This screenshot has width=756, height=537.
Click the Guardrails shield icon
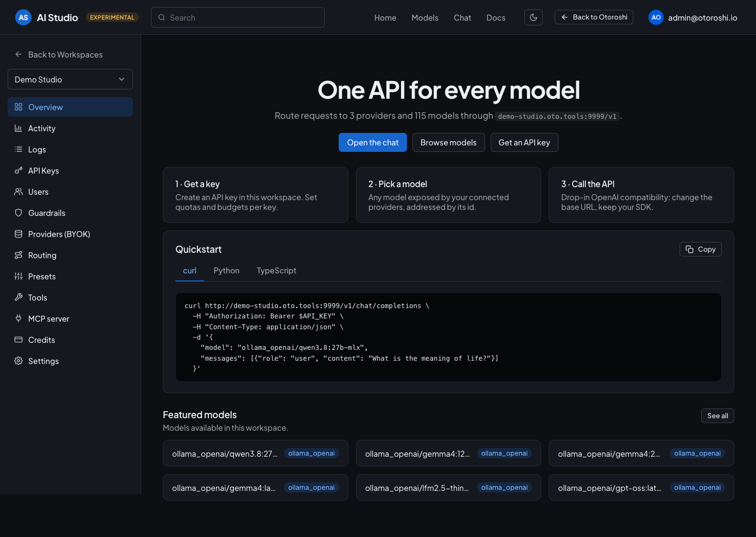(x=18, y=213)
